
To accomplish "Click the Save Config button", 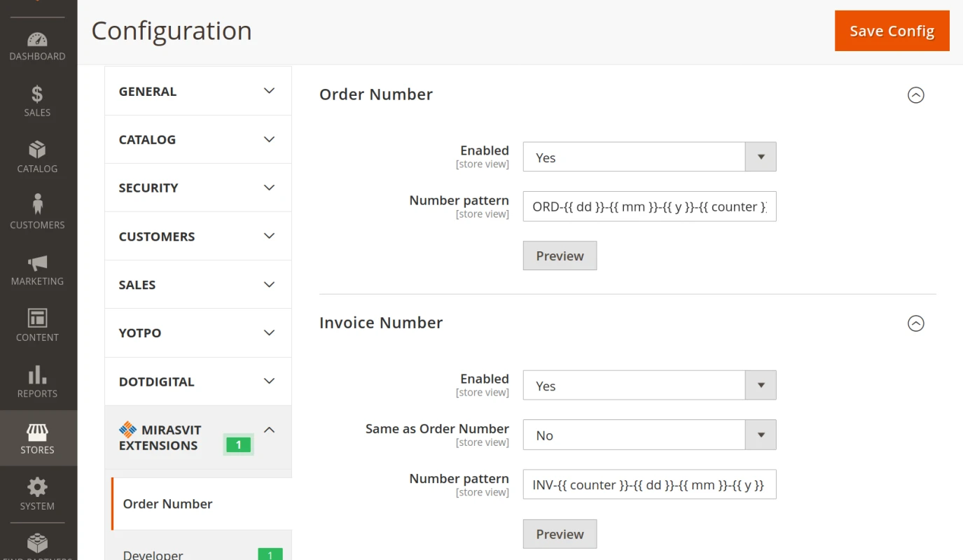I will click(892, 31).
